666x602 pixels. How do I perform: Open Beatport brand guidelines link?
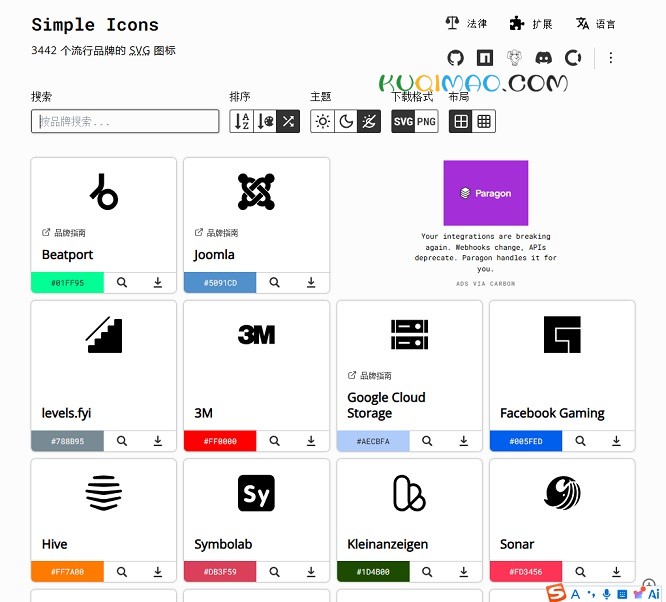[x=64, y=233]
